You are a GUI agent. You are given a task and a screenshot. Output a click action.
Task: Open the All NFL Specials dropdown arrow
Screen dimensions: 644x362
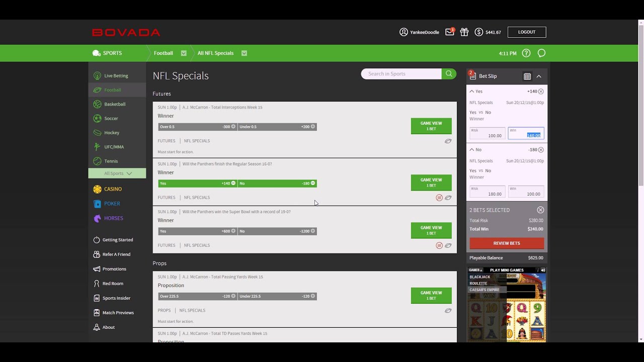click(244, 53)
